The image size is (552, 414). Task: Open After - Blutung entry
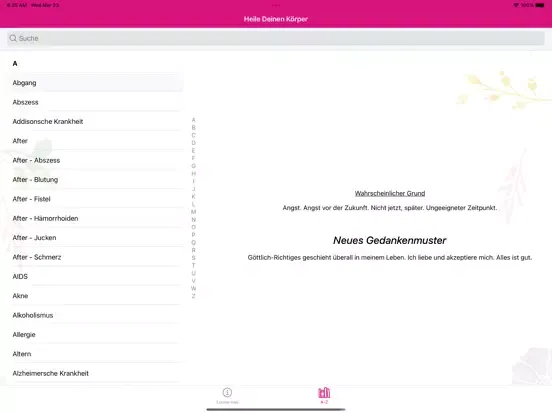tap(96, 180)
